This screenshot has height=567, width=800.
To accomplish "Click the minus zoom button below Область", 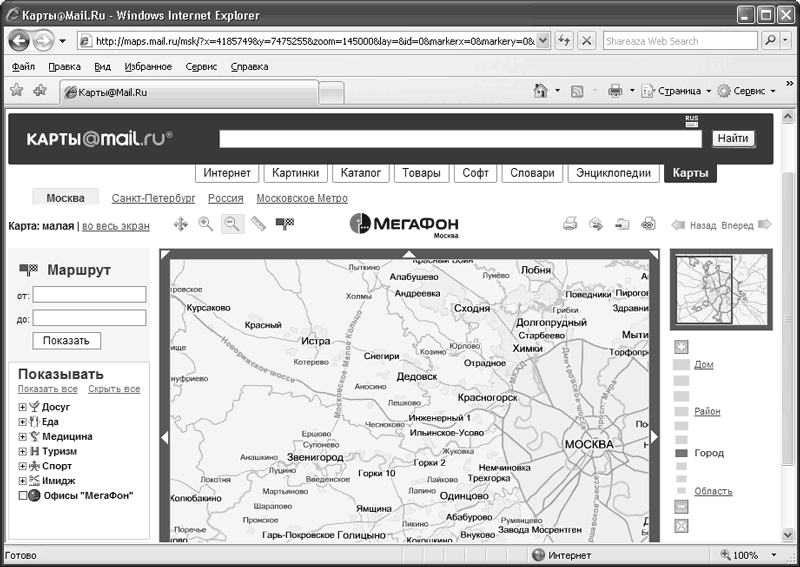I will click(x=681, y=507).
